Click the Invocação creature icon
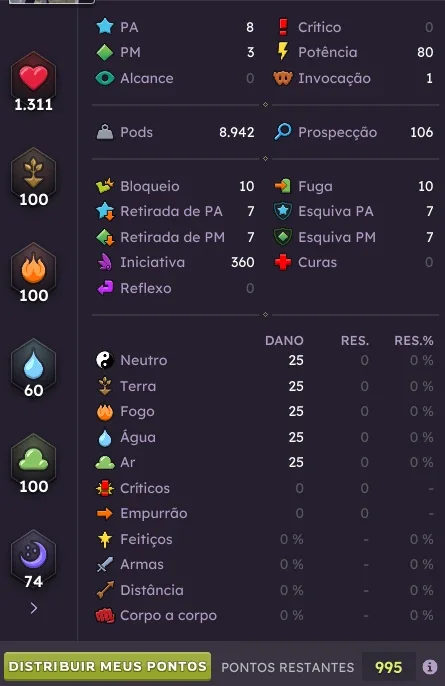This screenshot has height=686, width=445. (x=283, y=78)
